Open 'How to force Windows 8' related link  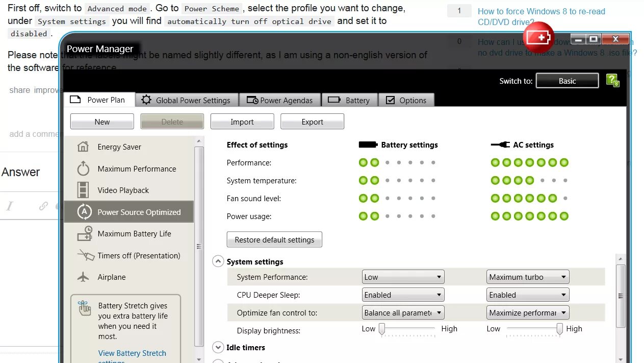542,16
